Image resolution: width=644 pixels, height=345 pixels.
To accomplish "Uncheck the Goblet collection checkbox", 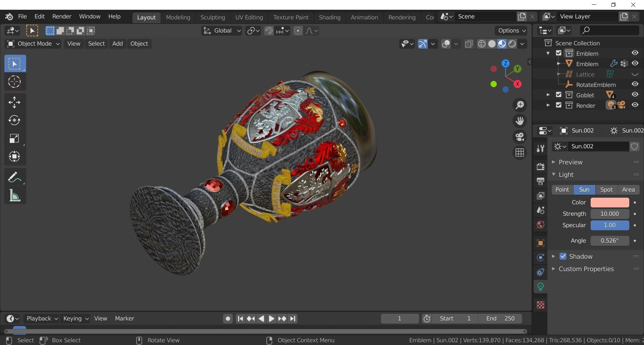I will pos(558,95).
